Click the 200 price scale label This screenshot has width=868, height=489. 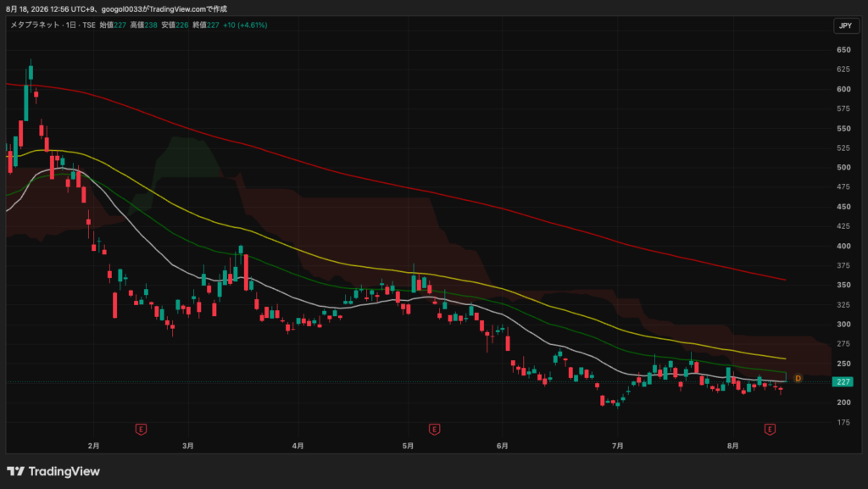click(x=843, y=403)
